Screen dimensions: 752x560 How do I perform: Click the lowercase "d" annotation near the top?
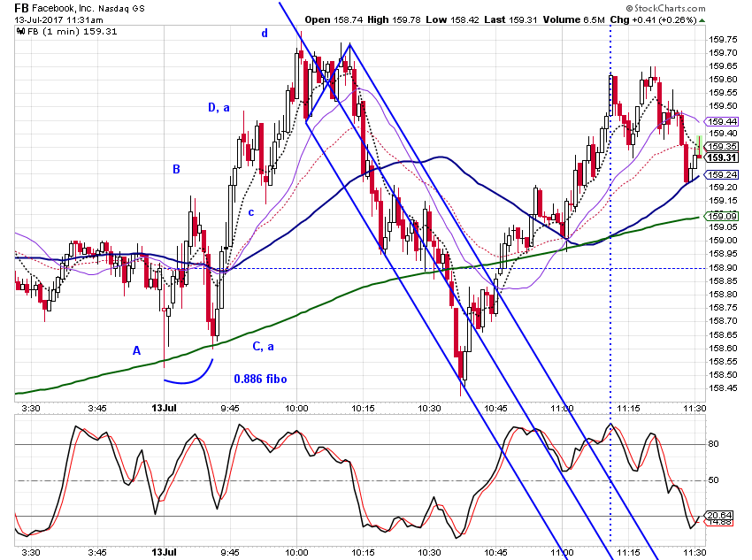coord(265,34)
